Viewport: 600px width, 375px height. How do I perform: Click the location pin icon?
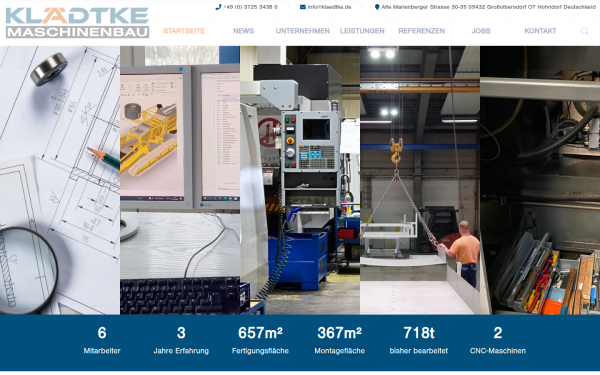[x=377, y=7]
